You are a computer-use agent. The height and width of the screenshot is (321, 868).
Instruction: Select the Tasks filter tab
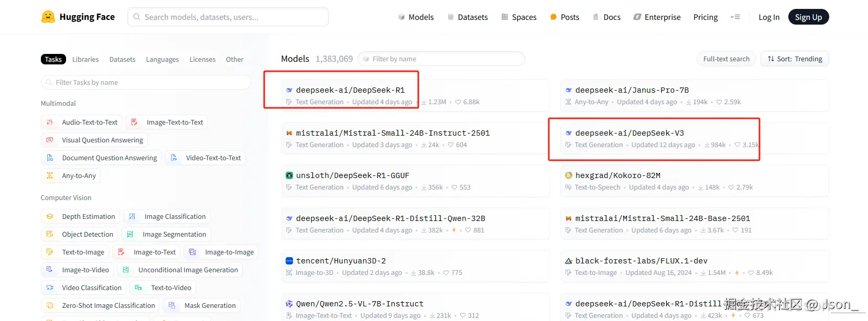53,59
